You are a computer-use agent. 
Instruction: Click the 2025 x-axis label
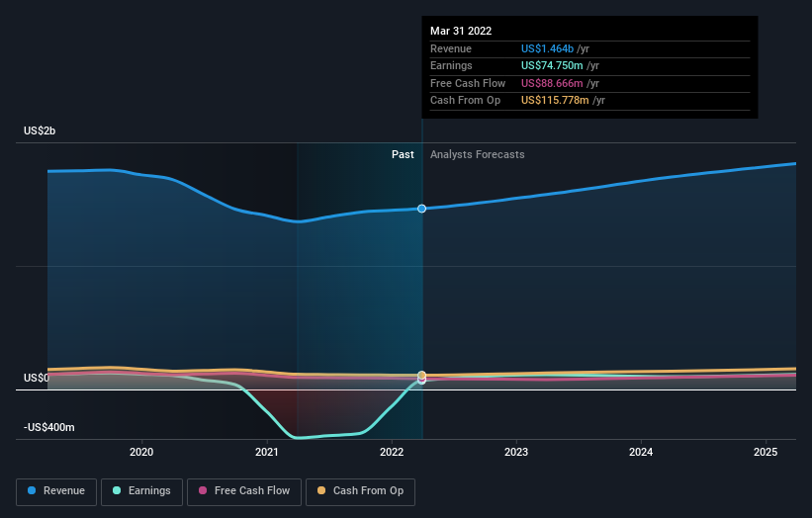coord(766,452)
